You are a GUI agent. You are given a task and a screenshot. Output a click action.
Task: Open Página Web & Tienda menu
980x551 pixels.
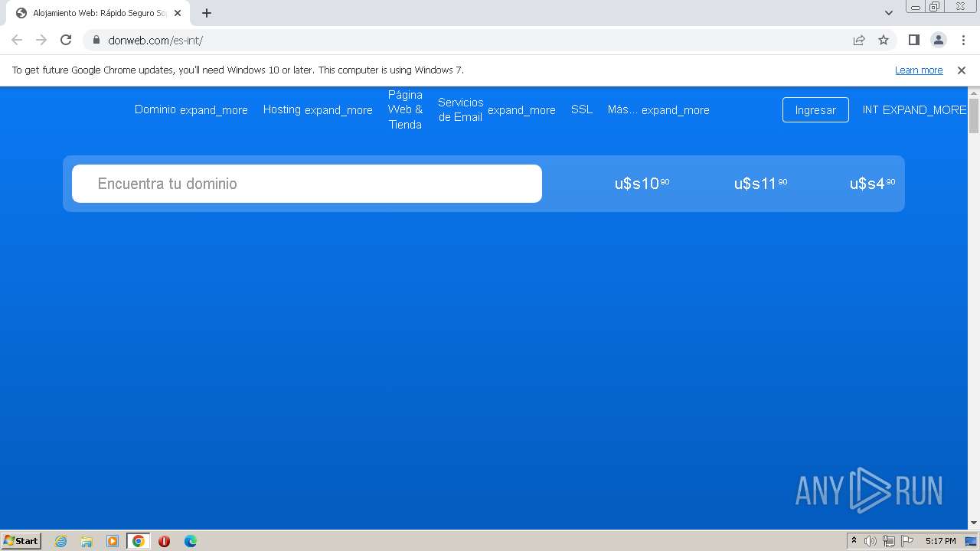(405, 109)
